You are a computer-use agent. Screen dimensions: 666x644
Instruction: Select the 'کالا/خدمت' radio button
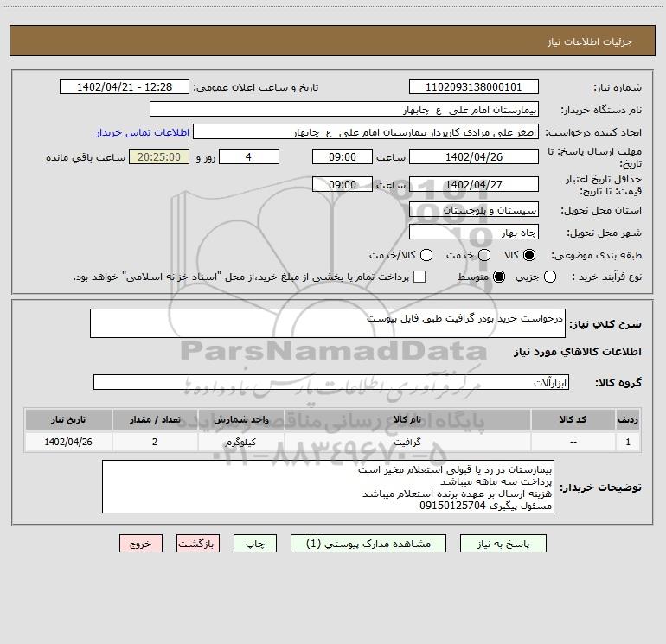click(x=426, y=255)
